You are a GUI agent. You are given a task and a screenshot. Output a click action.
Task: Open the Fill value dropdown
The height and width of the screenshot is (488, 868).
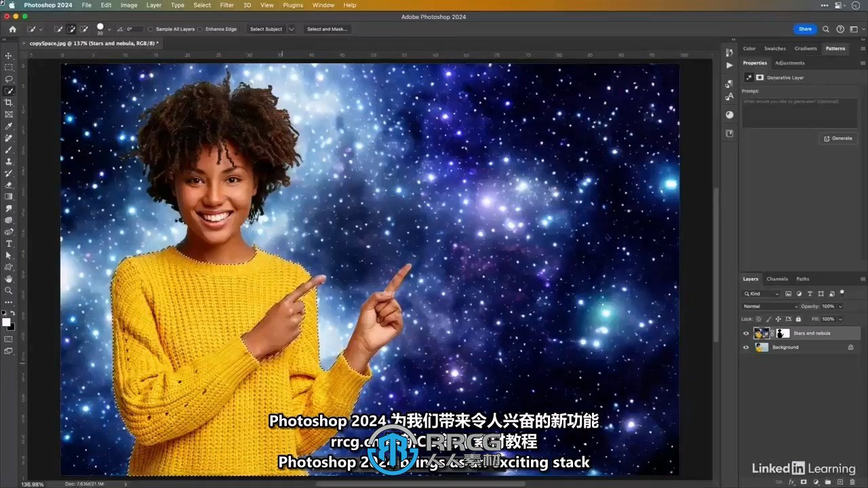[x=841, y=319]
